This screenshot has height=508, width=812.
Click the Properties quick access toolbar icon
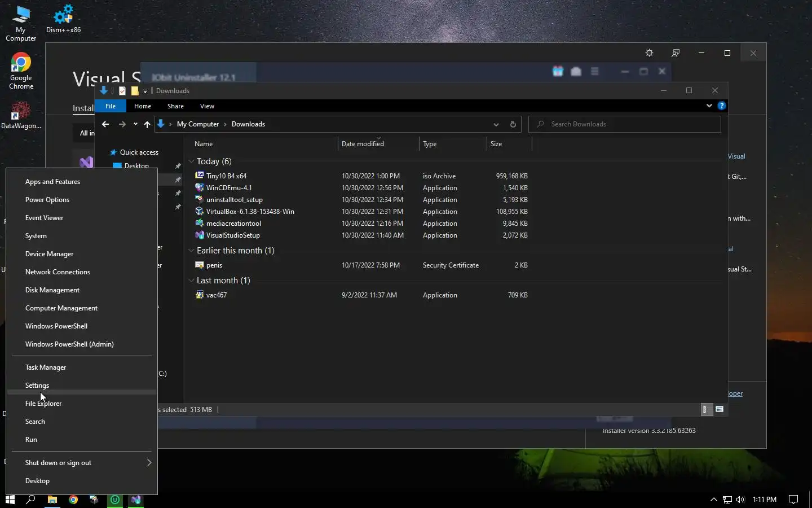(x=122, y=91)
